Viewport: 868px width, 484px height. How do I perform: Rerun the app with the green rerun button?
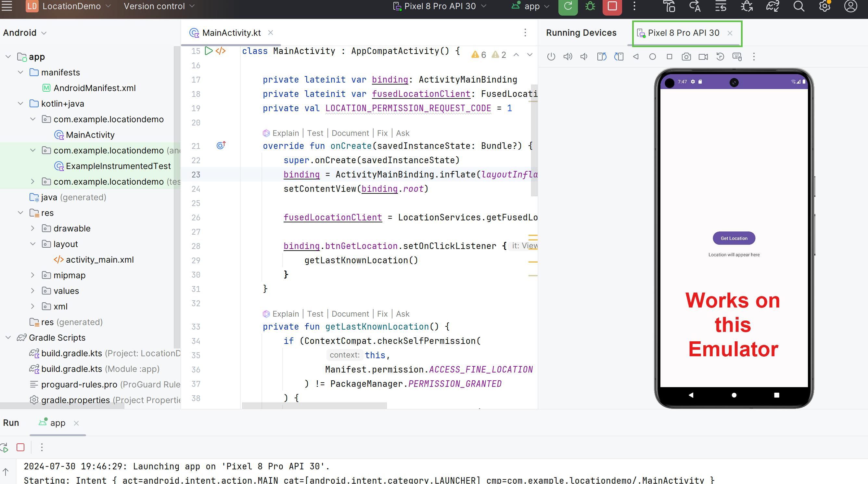click(568, 7)
